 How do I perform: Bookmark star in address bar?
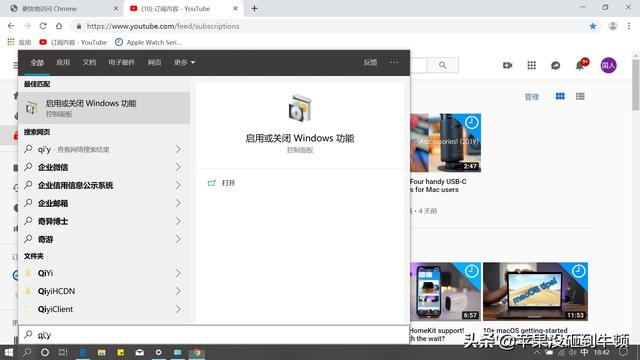coord(593,26)
